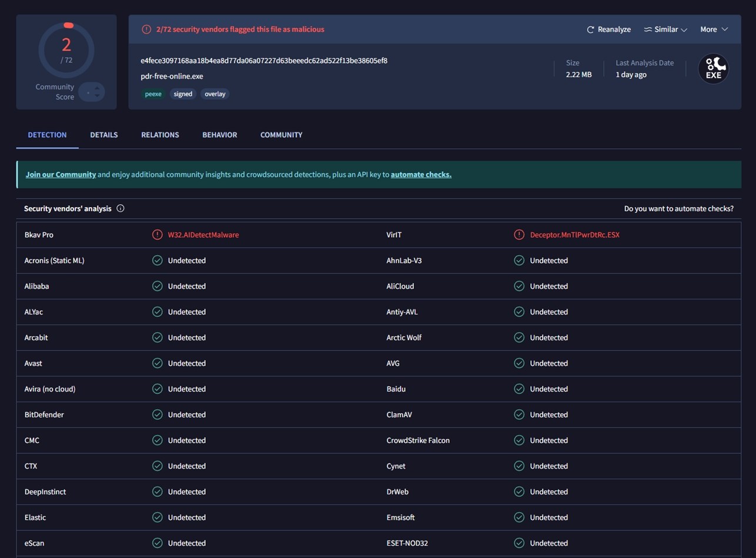Click the green Undetected checkmark for Acronis
756x558 pixels.
coord(157,260)
